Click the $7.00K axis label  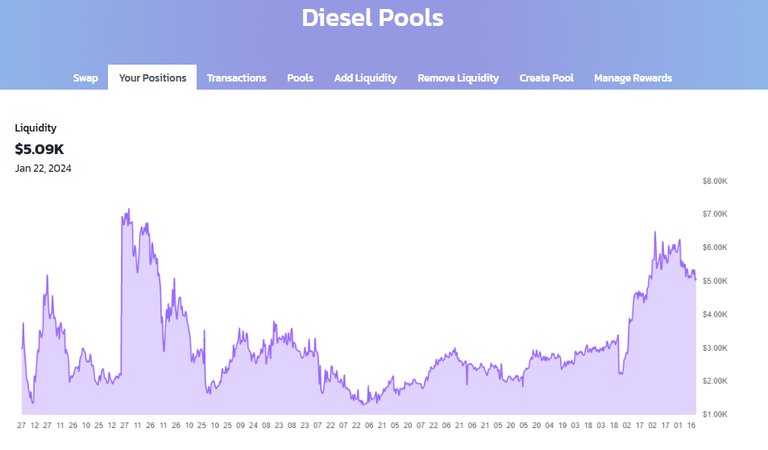[x=715, y=214]
